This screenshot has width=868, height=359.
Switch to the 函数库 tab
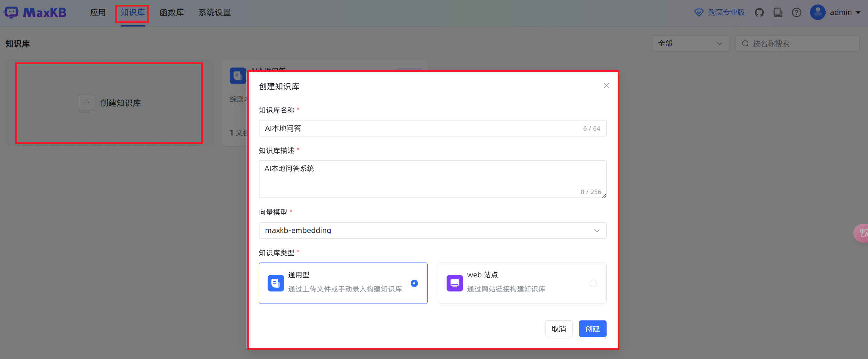(172, 12)
